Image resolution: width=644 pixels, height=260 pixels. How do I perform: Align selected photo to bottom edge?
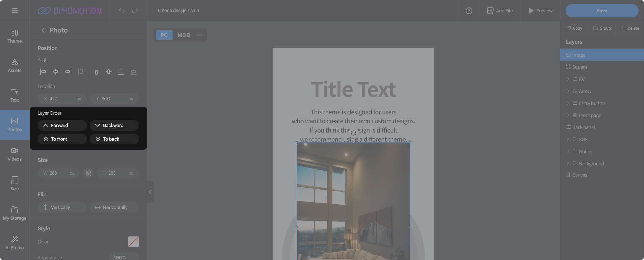click(121, 72)
